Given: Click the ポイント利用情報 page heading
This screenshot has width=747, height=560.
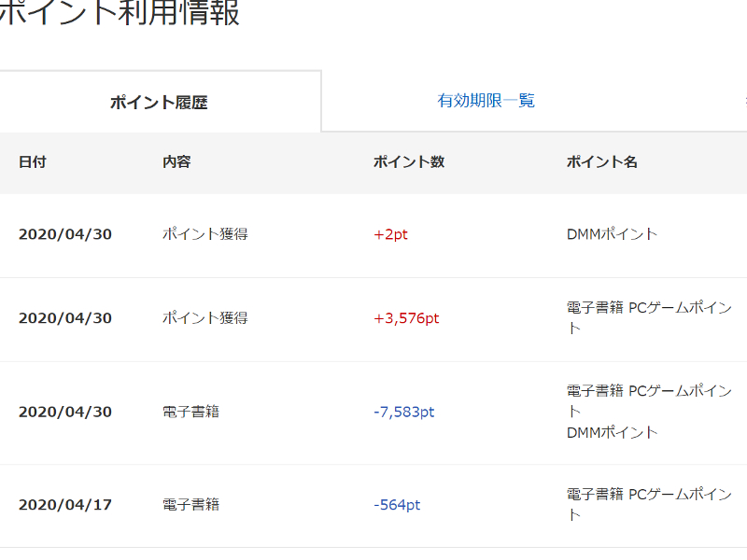Looking at the screenshot, I should tap(120, 13).
